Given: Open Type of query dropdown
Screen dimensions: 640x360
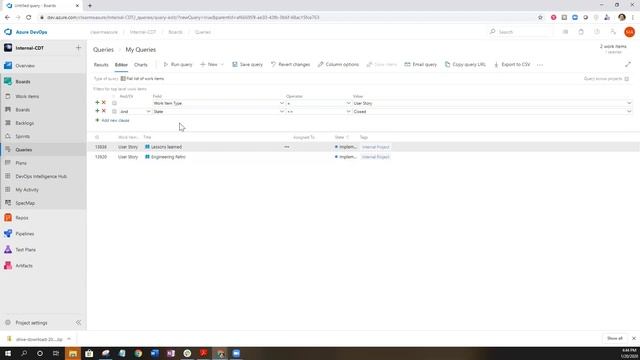Looking at the screenshot, I should [142, 79].
